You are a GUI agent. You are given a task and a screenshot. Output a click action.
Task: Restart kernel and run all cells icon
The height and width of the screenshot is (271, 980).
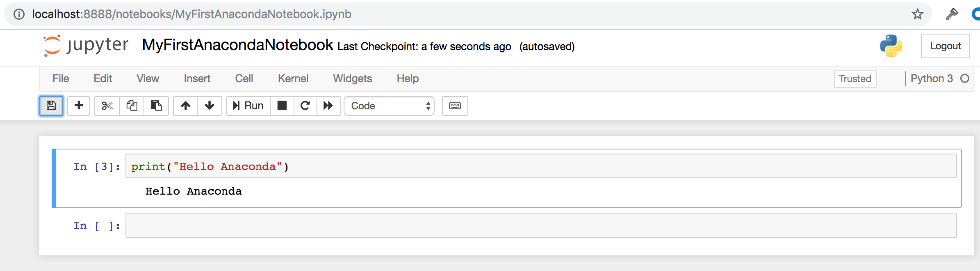(x=328, y=106)
